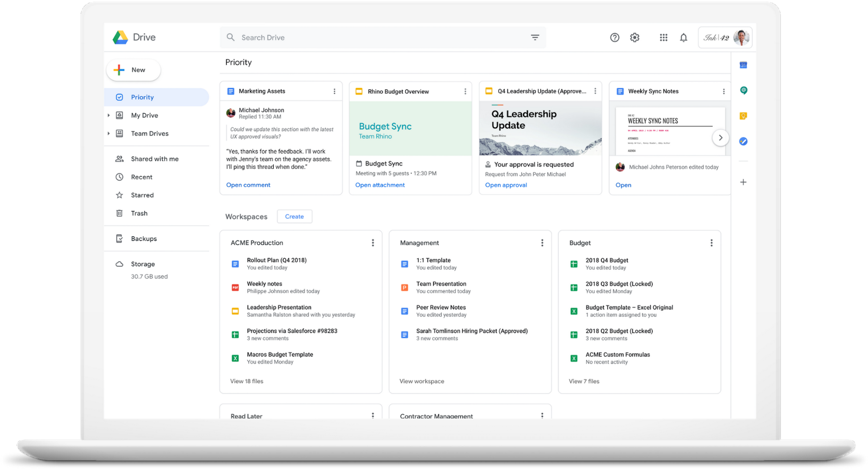Click the Search Drive input field
The image size is (868, 469).
383,37
